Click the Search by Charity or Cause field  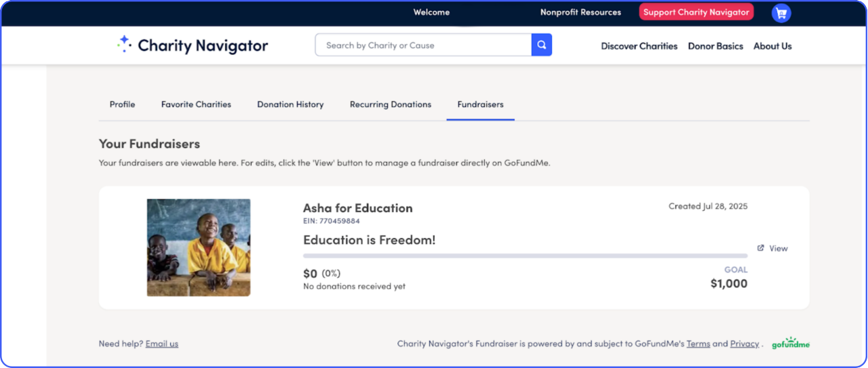click(423, 45)
